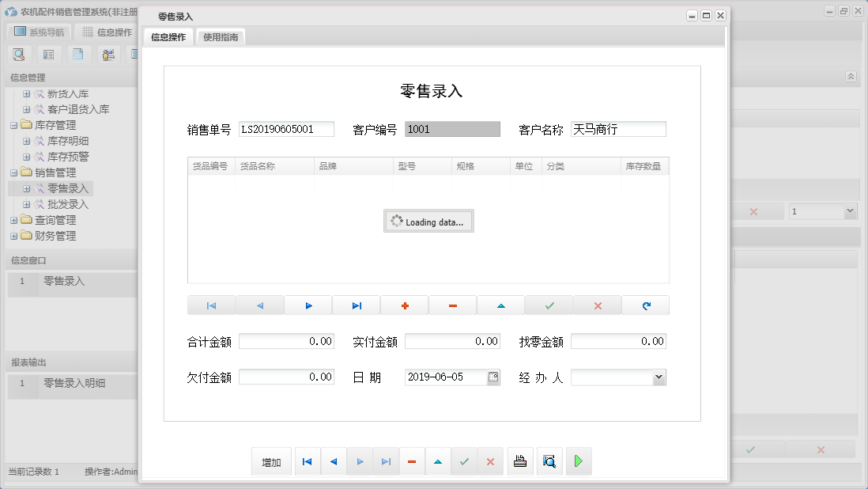Open print preview magnifier icon

coord(549,461)
